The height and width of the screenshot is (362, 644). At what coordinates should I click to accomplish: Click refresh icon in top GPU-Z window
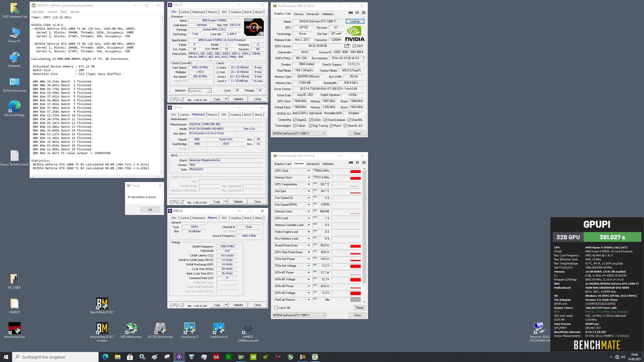coord(357,13)
